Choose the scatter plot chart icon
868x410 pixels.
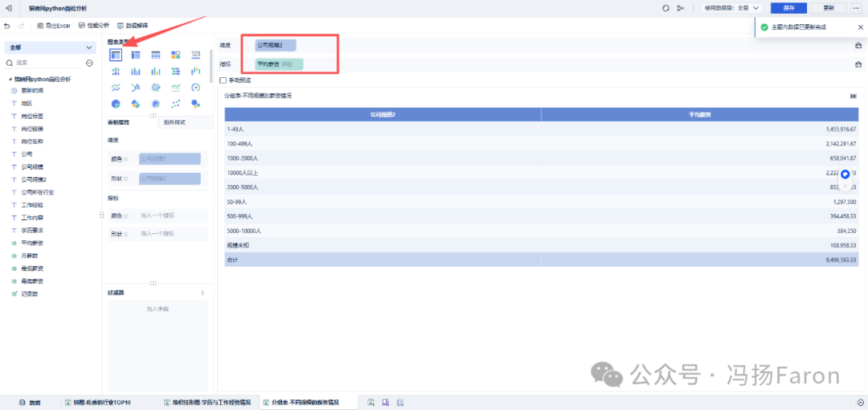pyautogui.click(x=175, y=104)
